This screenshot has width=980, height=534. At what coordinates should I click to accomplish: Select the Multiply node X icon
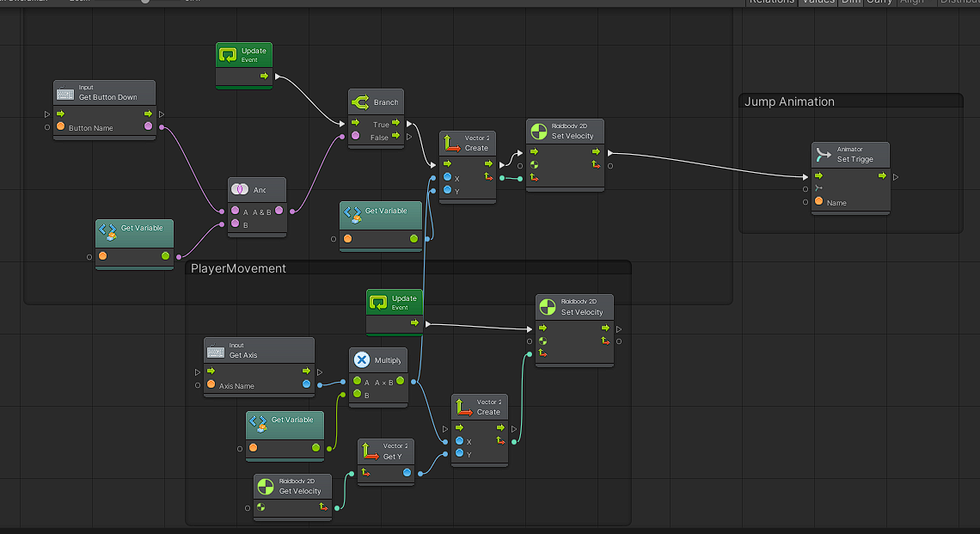coord(361,359)
